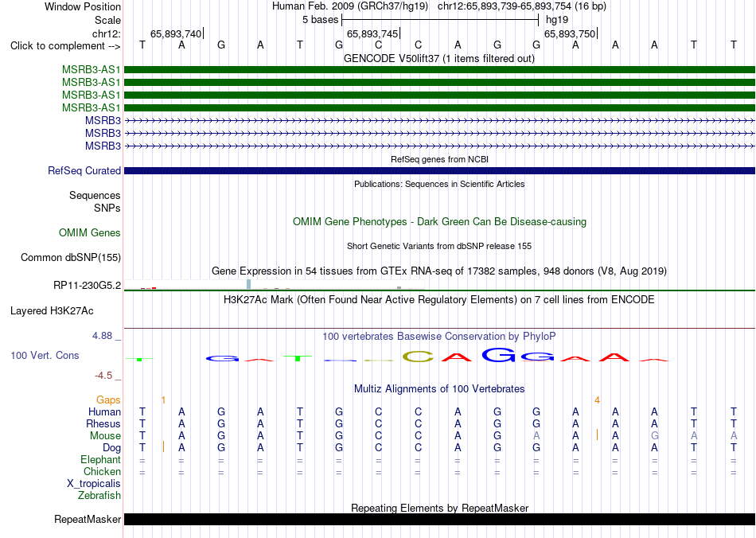Click the tallest blue G in the PhyloP logo
756x538 pixels.
point(498,354)
